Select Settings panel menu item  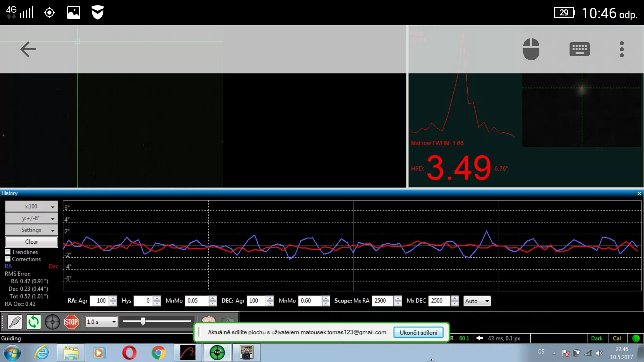(31, 230)
